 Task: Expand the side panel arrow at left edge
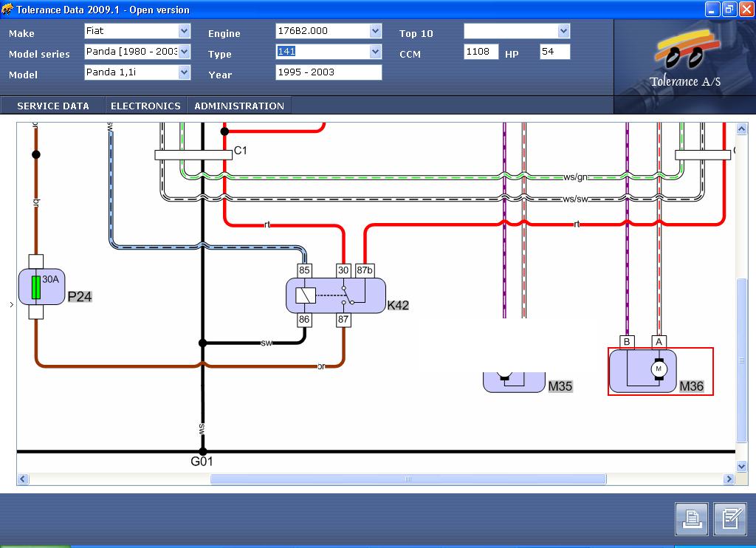point(12,304)
